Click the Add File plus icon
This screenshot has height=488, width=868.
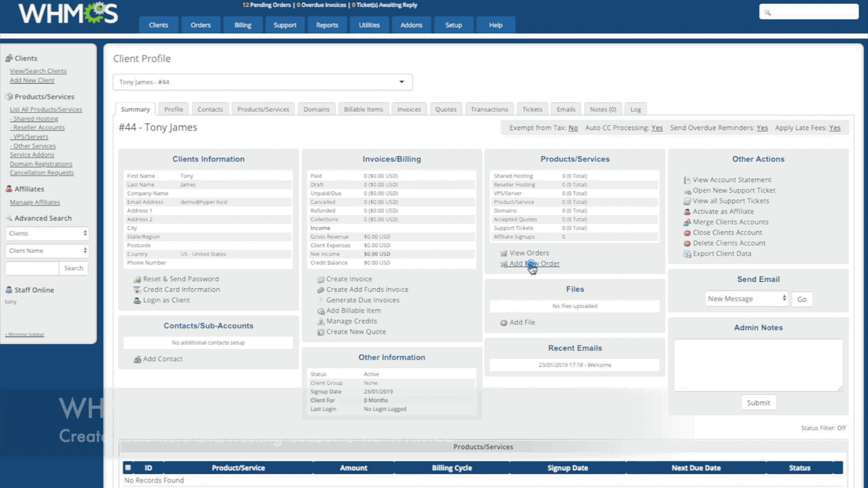pos(504,323)
